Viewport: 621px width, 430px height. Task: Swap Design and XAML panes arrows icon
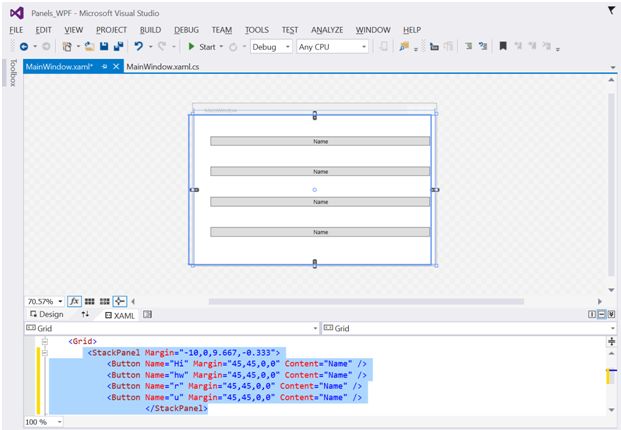pos(85,314)
